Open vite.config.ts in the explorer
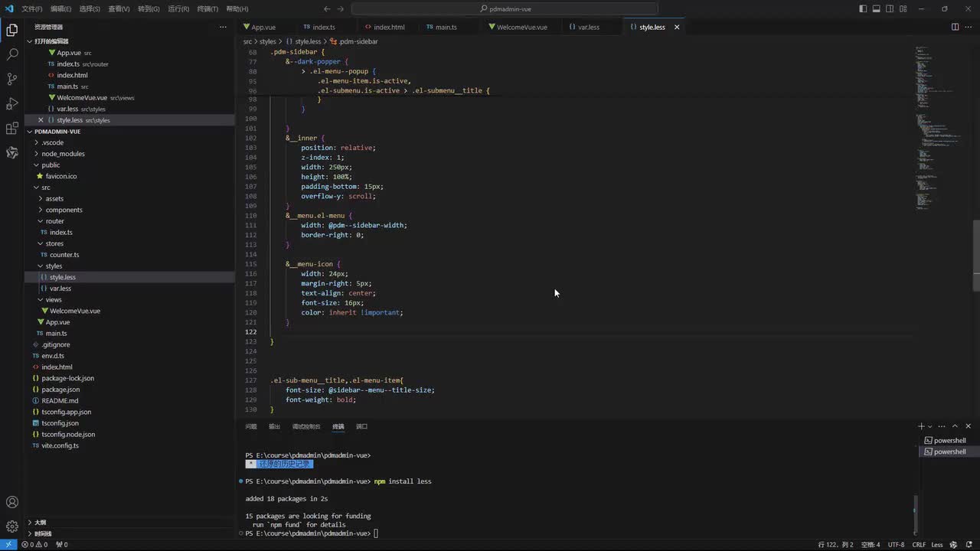This screenshot has height=551, width=980. 60,445
